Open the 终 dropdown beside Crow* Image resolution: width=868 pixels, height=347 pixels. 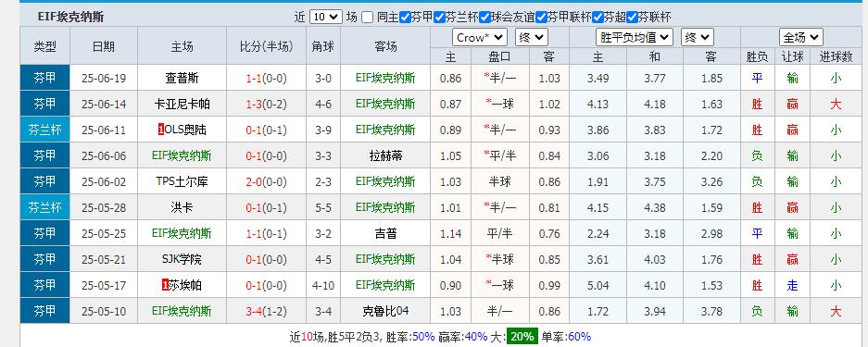pyautogui.click(x=532, y=38)
